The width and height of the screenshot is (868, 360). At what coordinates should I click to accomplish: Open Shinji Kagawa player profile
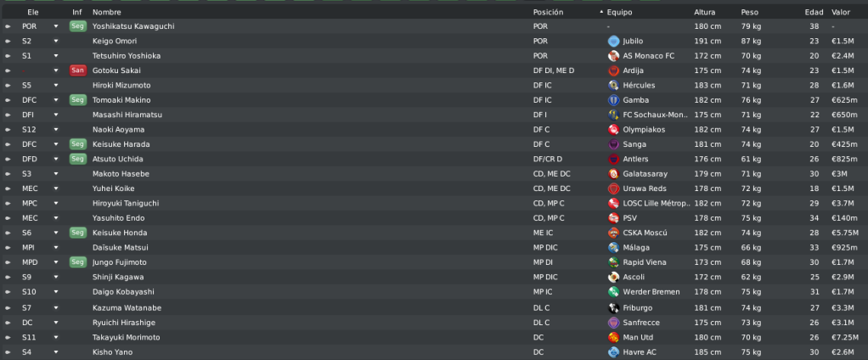pyautogui.click(x=118, y=277)
